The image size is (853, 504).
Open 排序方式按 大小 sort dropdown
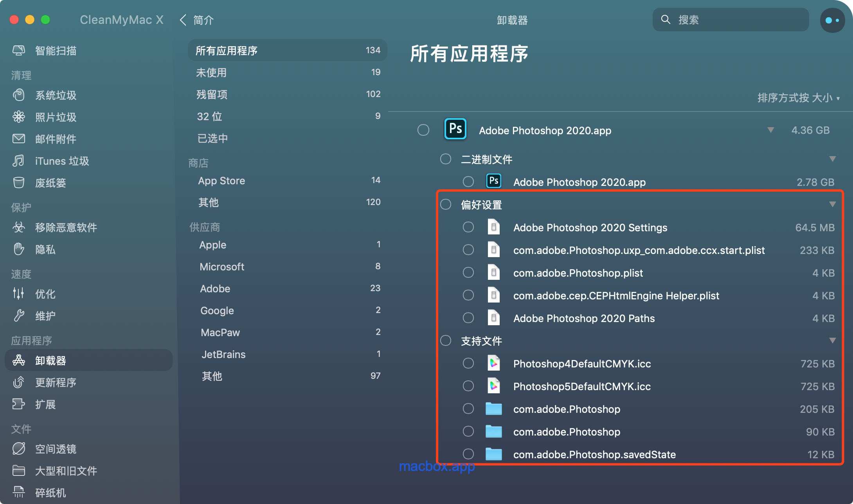pyautogui.click(x=799, y=98)
